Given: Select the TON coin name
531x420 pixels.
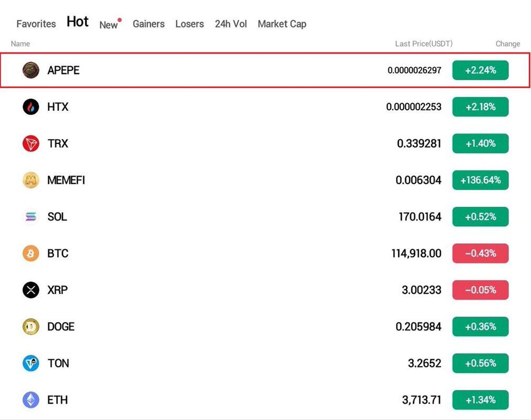Looking at the screenshot, I should pos(58,363).
